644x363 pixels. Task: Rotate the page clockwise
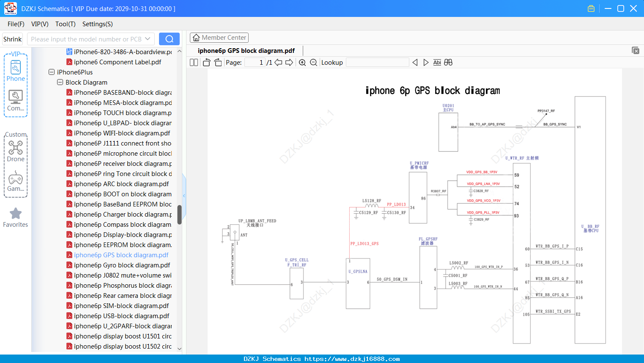(x=218, y=63)
